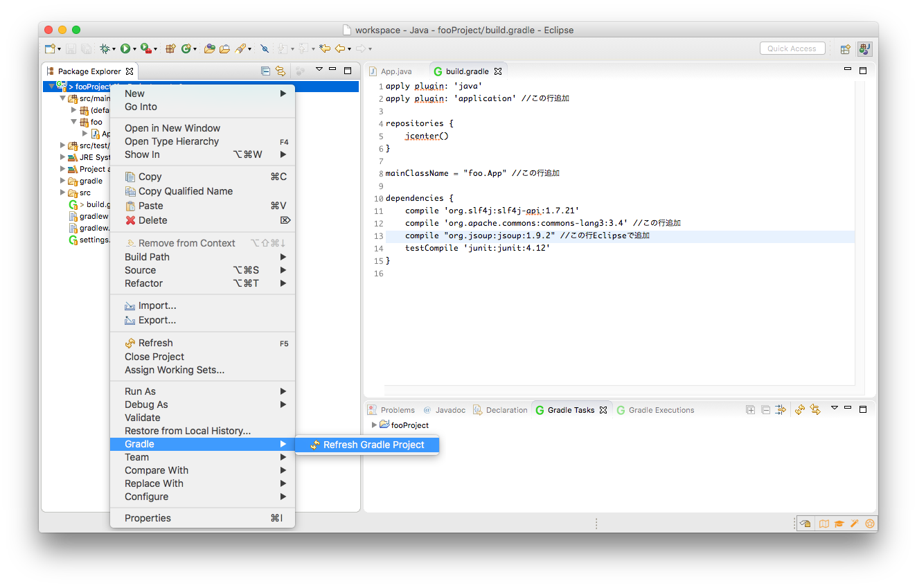
Task: Expand all nodes using Gradle Tasks toolbar icon
Action: pyautogui.click(x=751, y=410)
